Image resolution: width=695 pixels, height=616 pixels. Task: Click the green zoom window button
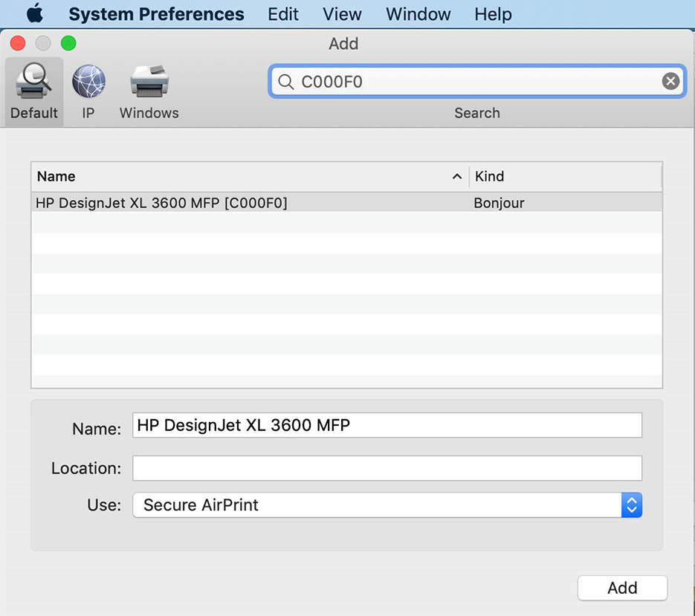pyautogui.click(x=68, y=44)
